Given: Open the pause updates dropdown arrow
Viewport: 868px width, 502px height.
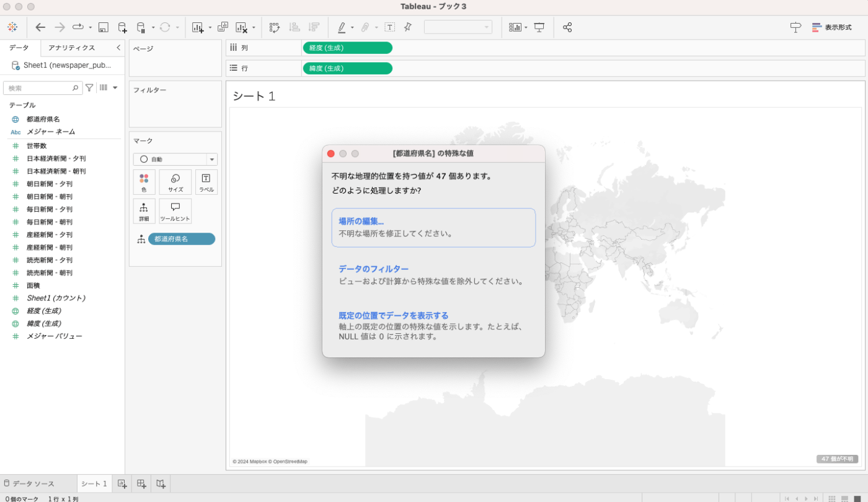Looking at the screenshot, I should click(153, 27).
